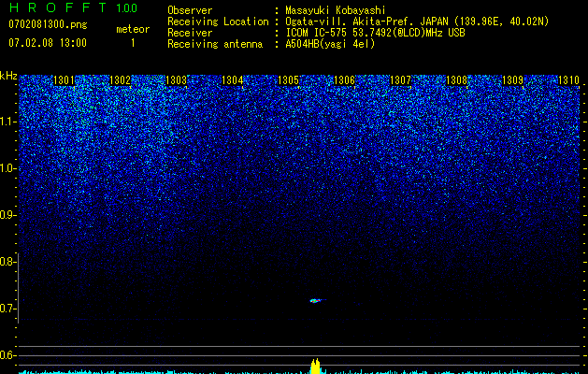Click the meteor echo spot in spectrogram

[316, 300]
